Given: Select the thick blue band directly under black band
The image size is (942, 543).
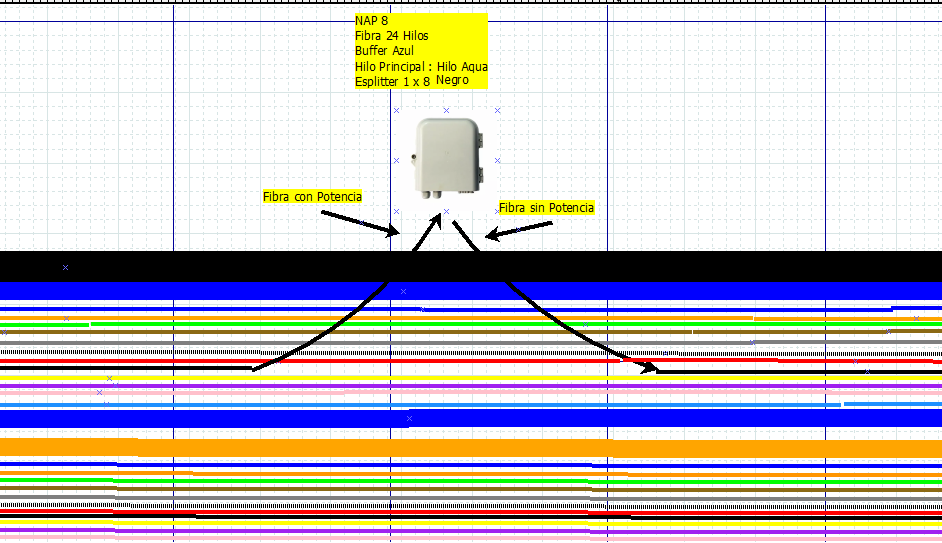Looking at the screenshot, I should pos(200,290).
